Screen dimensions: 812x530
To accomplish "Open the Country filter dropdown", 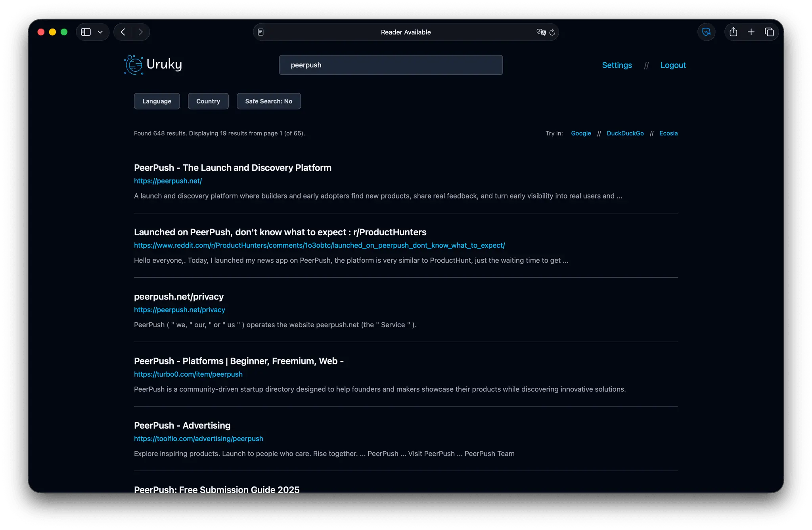I will [x=208, y=101].
